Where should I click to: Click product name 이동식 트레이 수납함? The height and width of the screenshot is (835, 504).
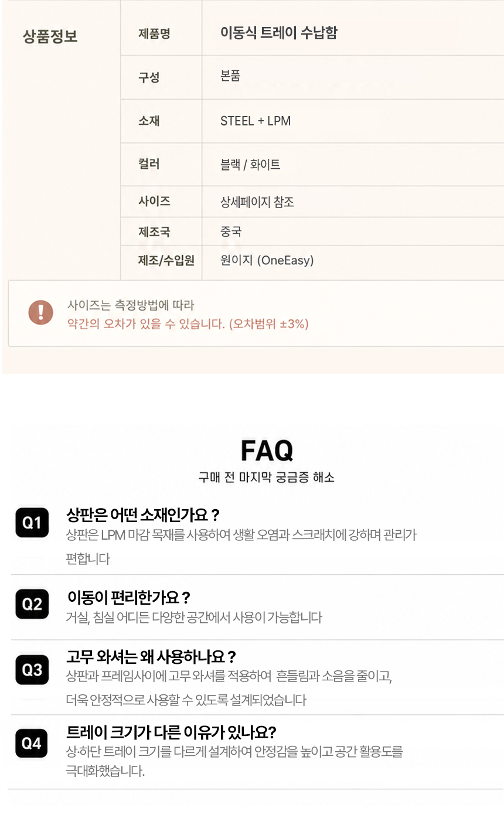coord(279,33)
